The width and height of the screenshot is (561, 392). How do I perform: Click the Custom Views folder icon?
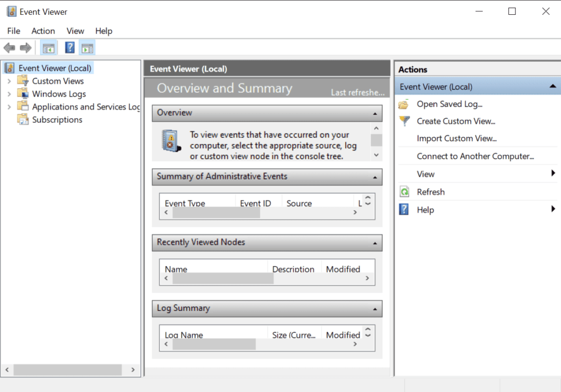[x=23, y=80]
